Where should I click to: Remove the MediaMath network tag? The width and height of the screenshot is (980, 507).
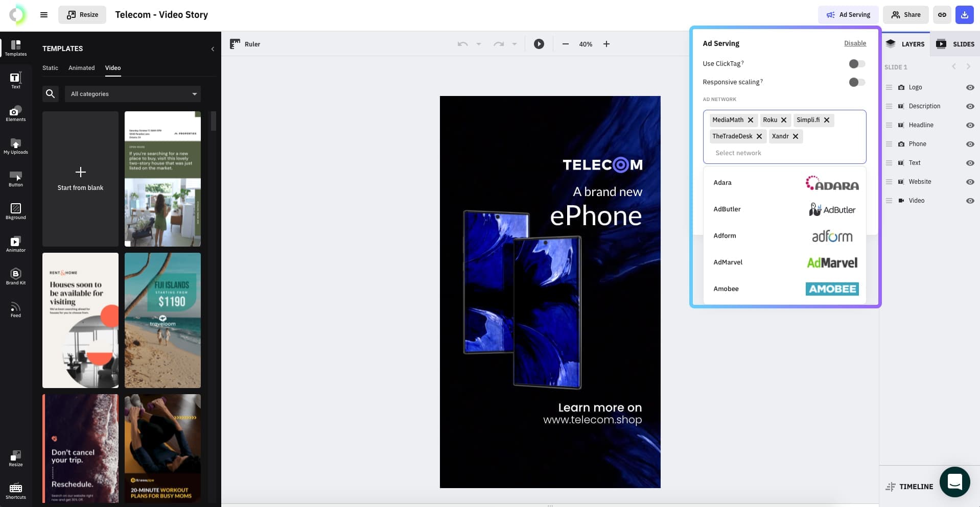(751, 120)
